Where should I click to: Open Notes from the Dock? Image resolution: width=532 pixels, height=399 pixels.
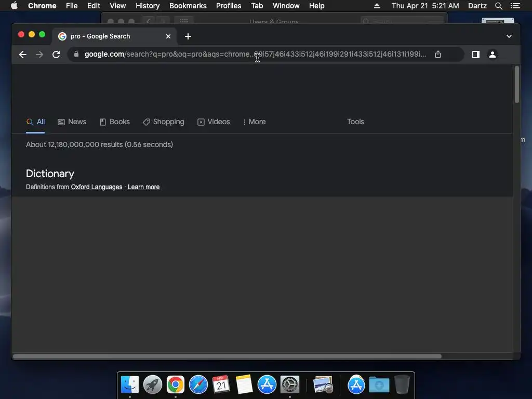(244, 385)
